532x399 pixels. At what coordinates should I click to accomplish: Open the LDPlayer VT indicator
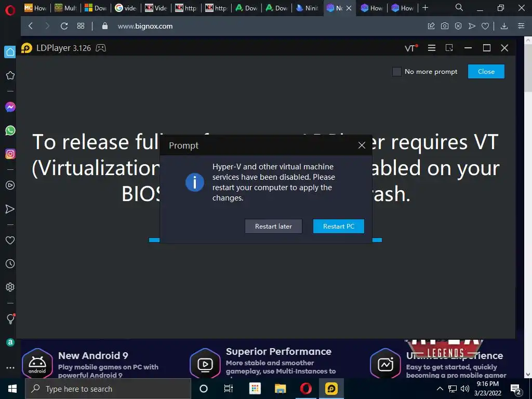[x=411, y=48]
